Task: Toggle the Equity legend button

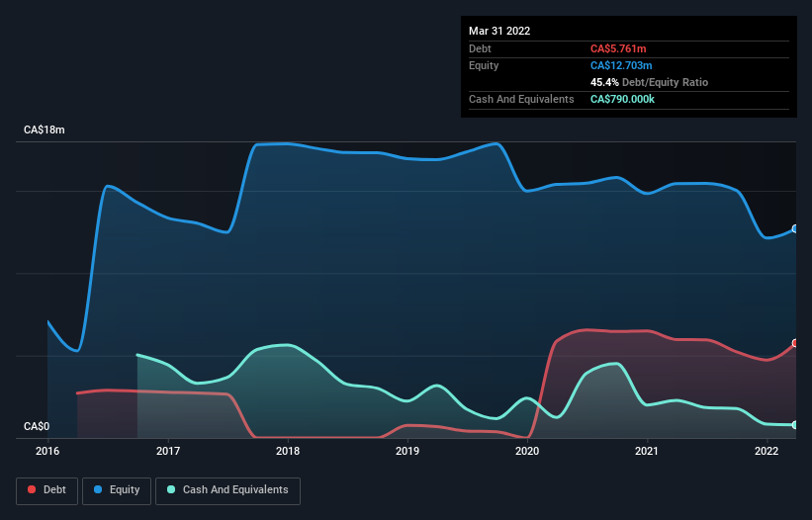Action: (117, 490)
